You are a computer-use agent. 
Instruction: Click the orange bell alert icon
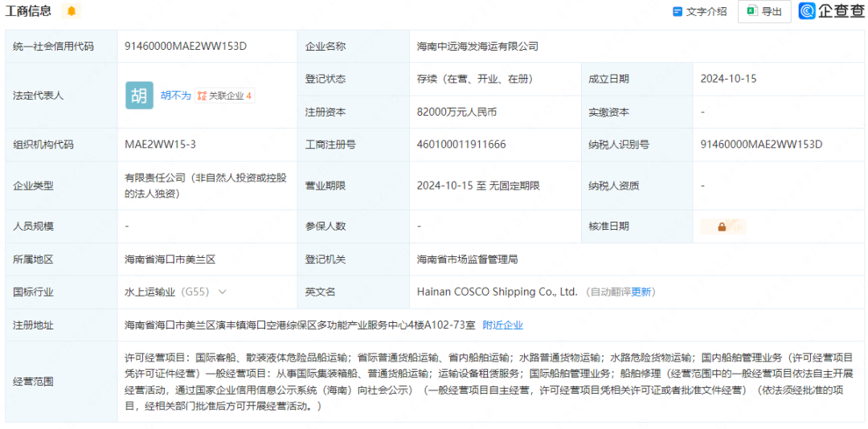72,10
